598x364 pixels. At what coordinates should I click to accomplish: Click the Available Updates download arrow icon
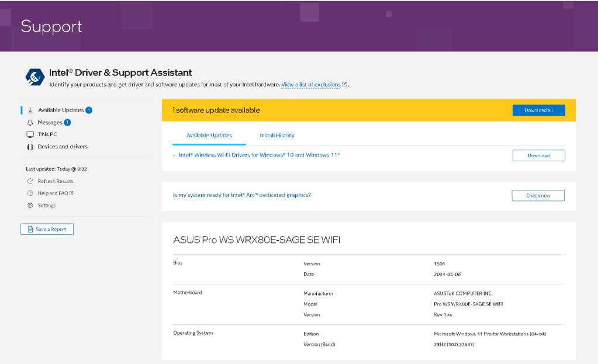[x=30, y=110]
